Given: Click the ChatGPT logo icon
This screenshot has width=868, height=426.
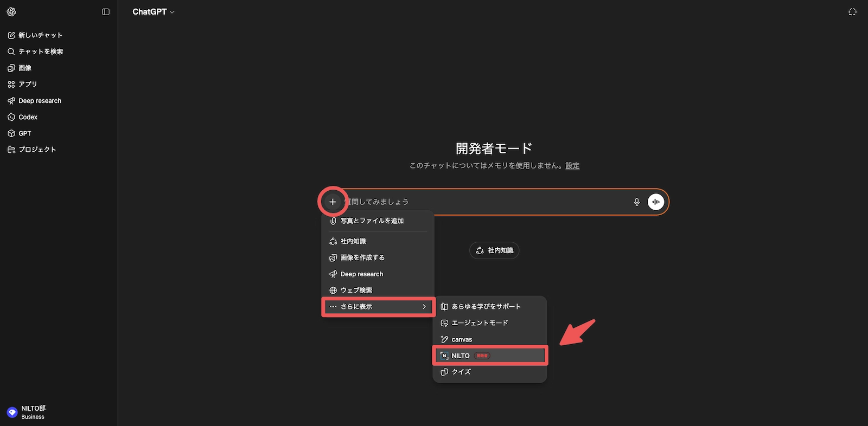Looking at the screenshot, I should (x=11, y=12).
